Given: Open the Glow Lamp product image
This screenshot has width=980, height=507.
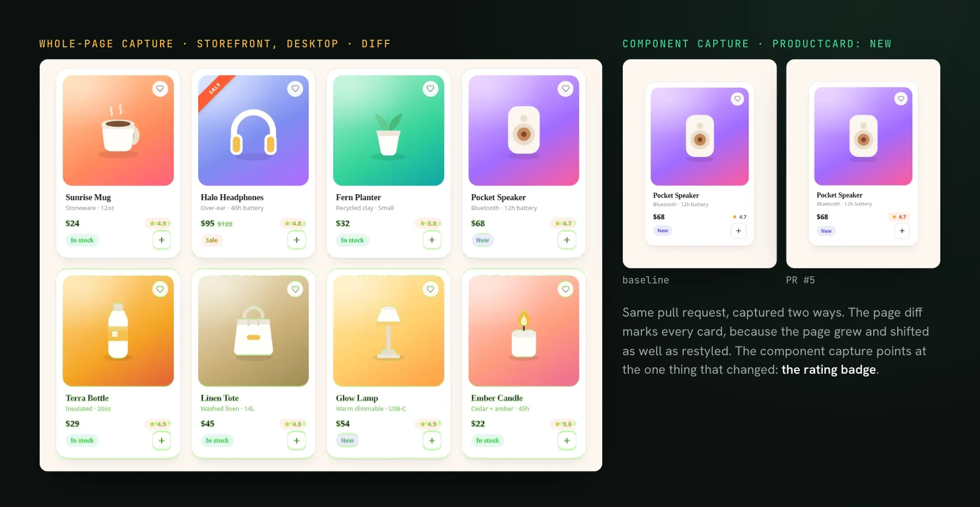Looking at the screenshot, I should coord(389,331).
